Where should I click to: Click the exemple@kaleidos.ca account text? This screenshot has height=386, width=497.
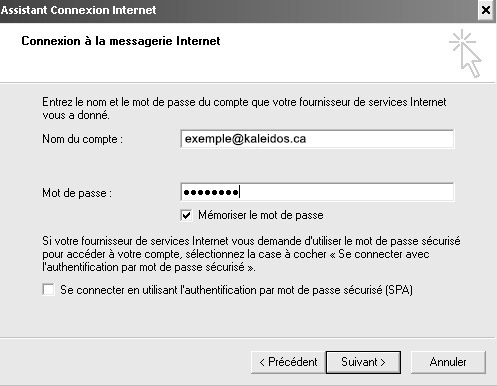(245, 139)
